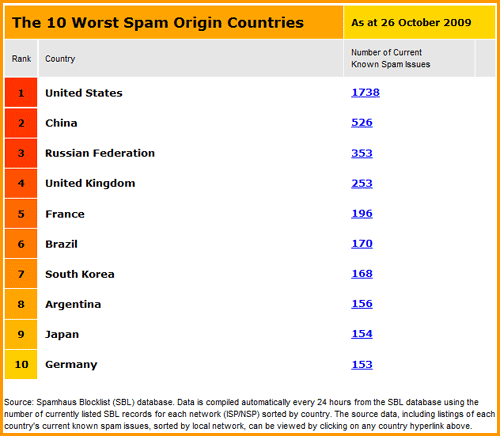
Task: Click the rank 7 cell
Action: 21,274
